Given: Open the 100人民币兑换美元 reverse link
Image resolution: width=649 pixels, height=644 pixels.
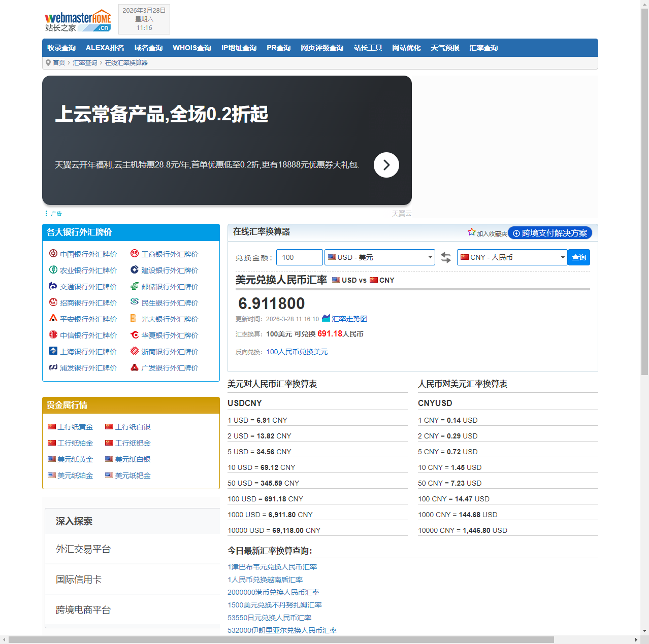Looking at the screenshot, I should click(x=297, y=352).
